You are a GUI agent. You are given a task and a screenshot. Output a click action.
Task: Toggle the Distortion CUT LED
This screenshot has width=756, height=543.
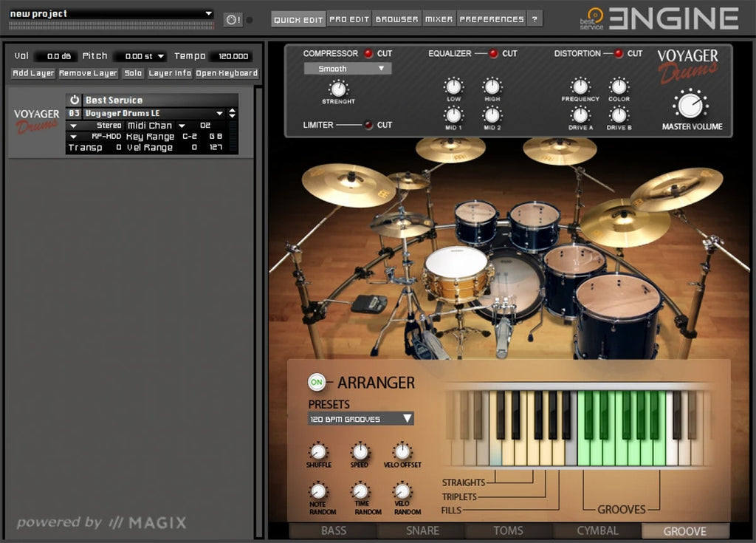[x=619, y=53]
